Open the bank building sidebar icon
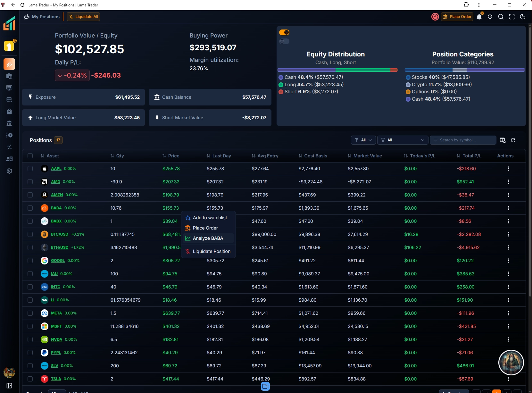532x393 pixels. coord(9,123)
